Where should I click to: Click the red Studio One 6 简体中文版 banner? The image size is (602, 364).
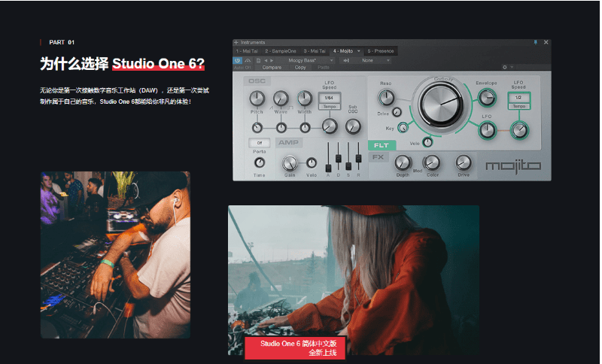295,348
